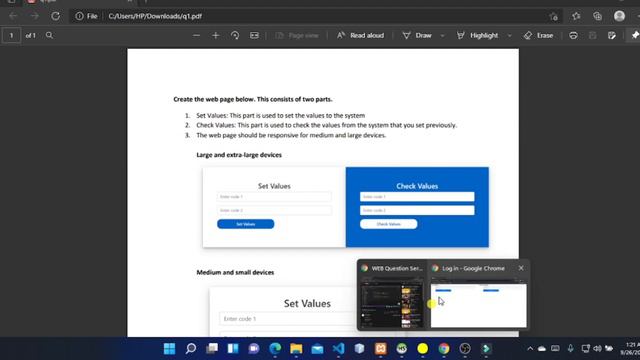The height and width of the screenshot is (360, 640).
Task: Open XAMPP from taskbar
Action: [381, 349]
